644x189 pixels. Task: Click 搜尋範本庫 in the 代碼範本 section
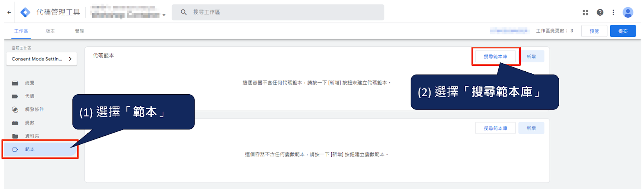click(495, 56)
